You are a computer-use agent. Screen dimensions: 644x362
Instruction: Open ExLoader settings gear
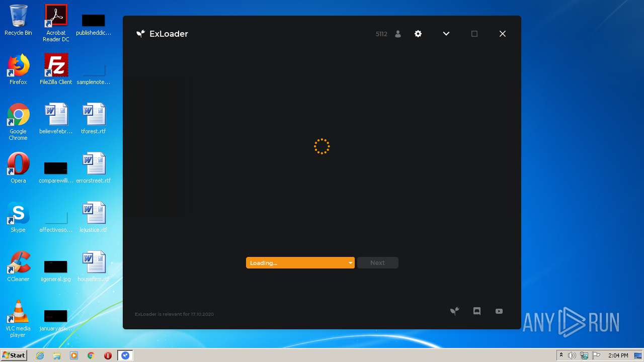(418, 34)
